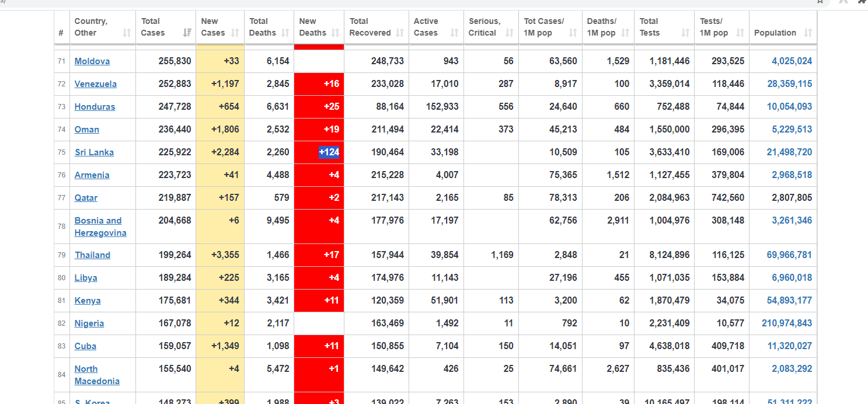Viewport: 868px width, 404px height.
Task: Click Deaths/1M pop column header
Action: click(608, 27)
